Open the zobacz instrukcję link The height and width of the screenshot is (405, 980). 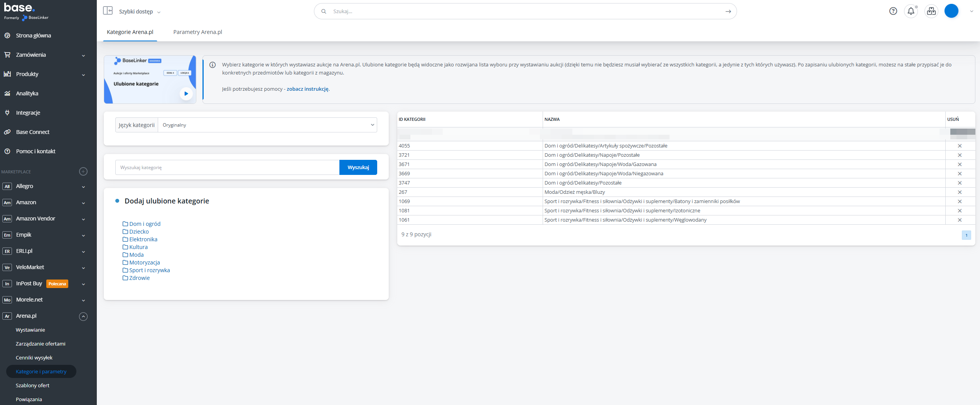307,89
